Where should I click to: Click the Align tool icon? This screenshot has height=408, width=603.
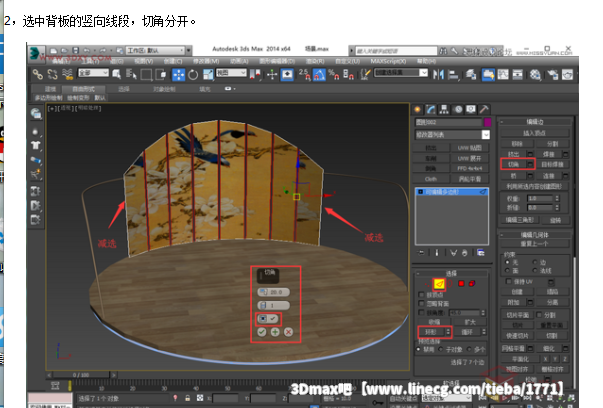point(453,74)
